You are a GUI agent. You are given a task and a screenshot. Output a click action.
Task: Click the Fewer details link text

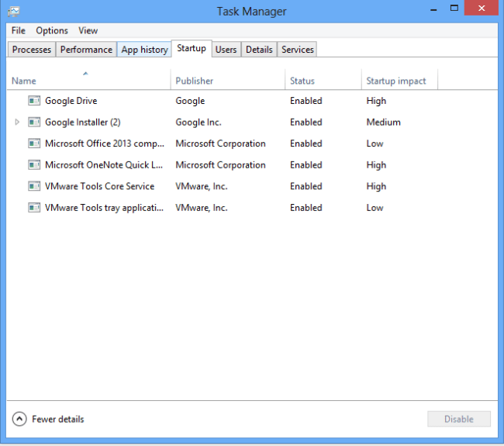coord(58,420)
